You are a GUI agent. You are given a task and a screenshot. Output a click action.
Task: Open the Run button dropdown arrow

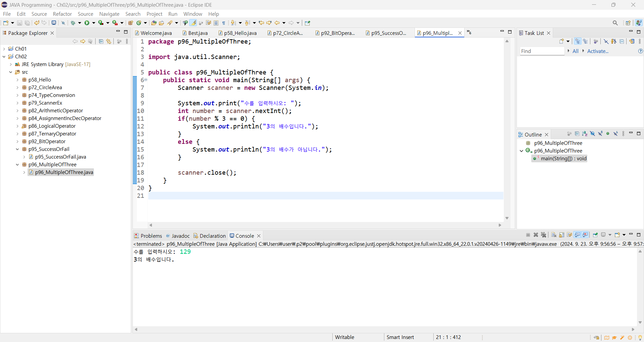94,23
